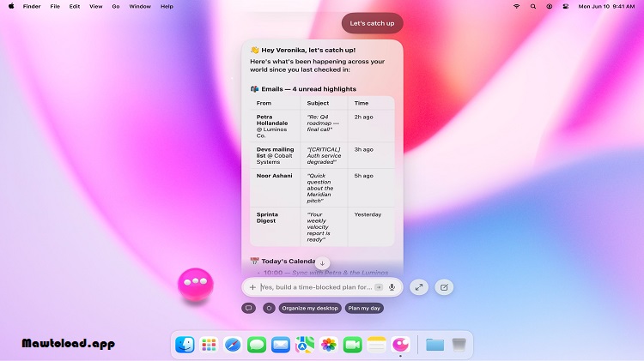Click the plus attachment icon in input bar
The height and width of the screenshot is (361, 644).
point(252,287)
